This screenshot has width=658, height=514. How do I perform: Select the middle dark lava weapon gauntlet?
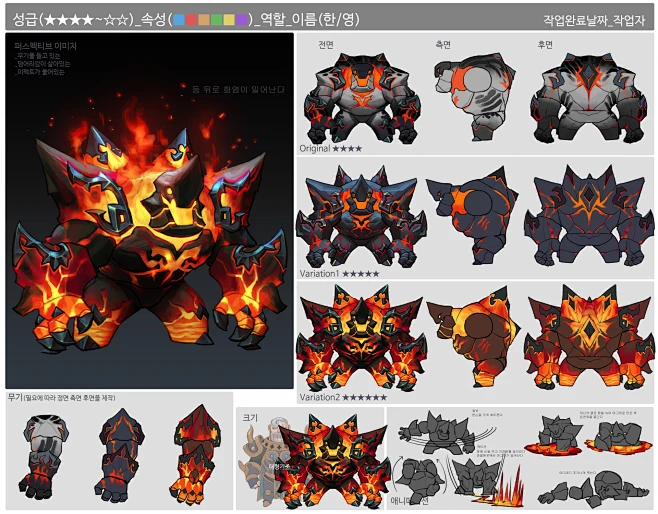pos(119,455)
